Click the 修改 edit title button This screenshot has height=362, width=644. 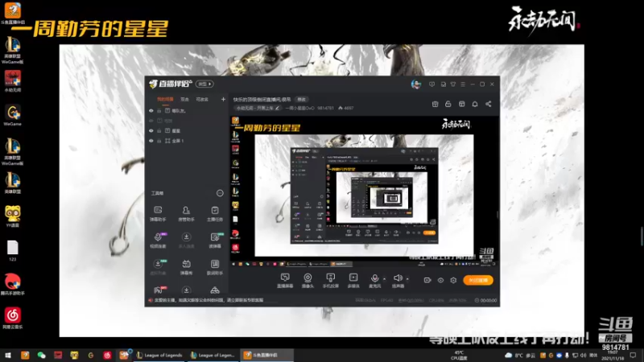tap(301, 99)
